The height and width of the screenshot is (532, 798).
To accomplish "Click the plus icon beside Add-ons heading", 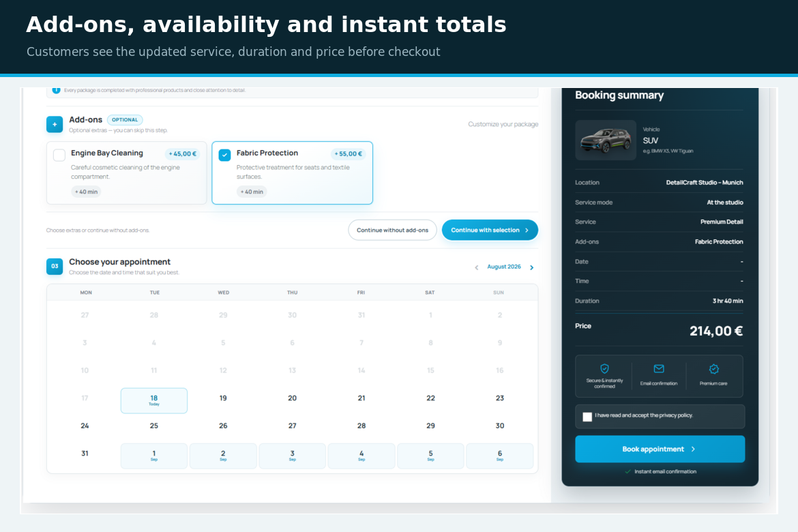I will (55, 124).
